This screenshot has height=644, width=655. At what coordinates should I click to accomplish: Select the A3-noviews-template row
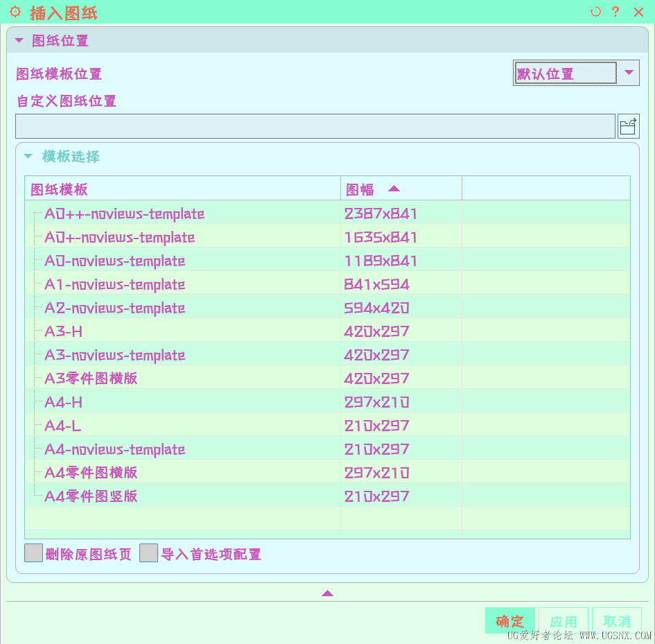coord(327,355)
